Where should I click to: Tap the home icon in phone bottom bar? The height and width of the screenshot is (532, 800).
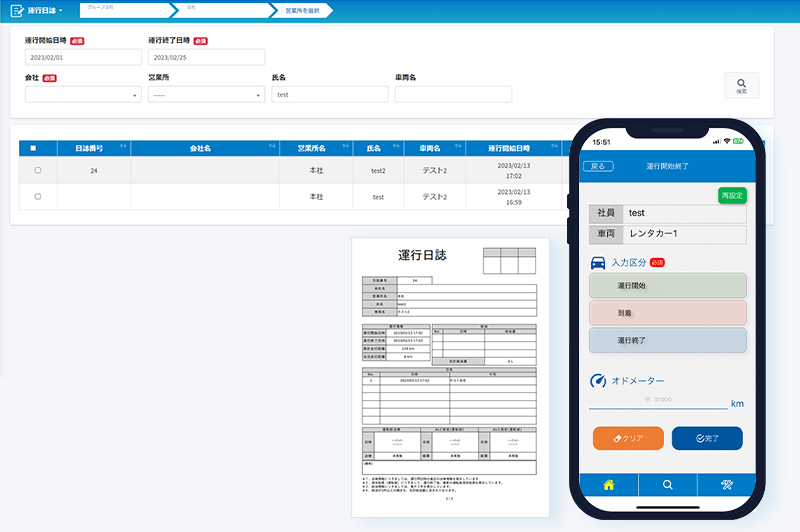[x=608, y=485]
